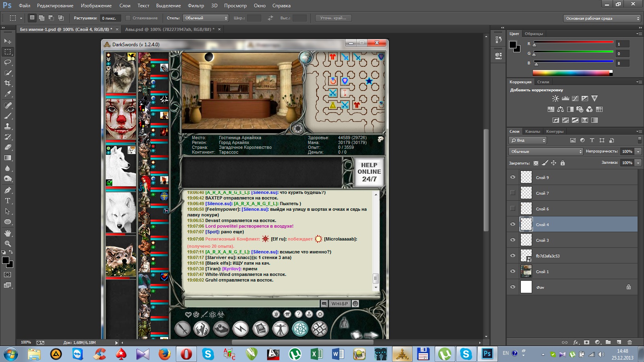
Task: Select the Lasso tool
Action: click(8, 62)
